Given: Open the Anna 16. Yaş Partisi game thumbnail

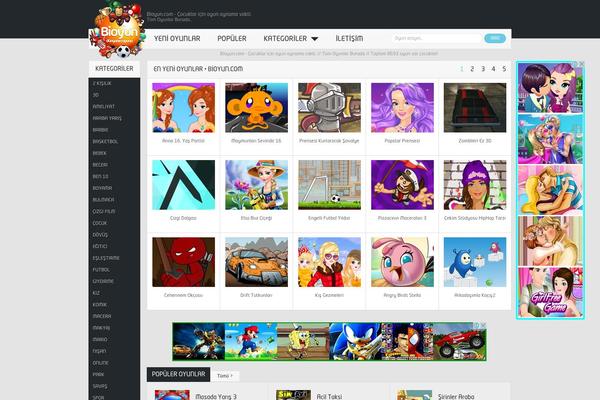Looking at the screenshot, I should click(183, 108).
